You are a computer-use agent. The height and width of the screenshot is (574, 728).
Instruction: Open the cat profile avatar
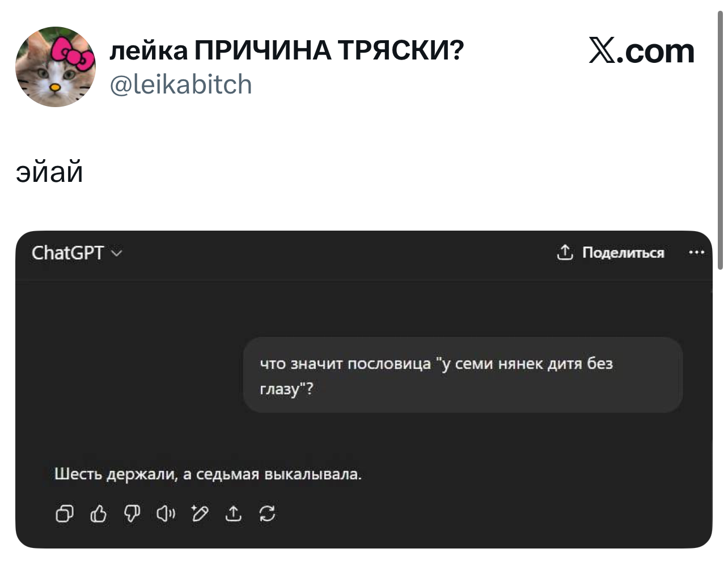click(56, 67)
